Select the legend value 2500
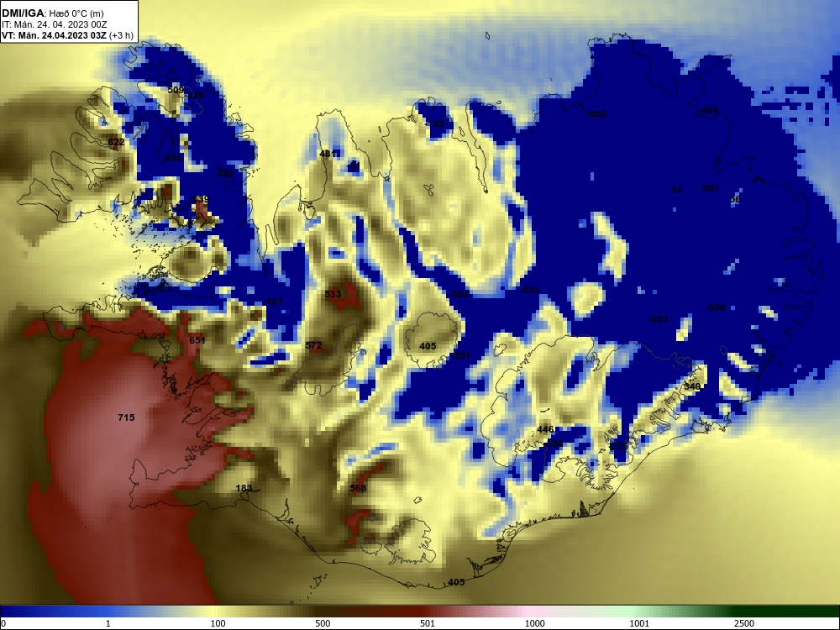840x630 pixels. [744, 623]
